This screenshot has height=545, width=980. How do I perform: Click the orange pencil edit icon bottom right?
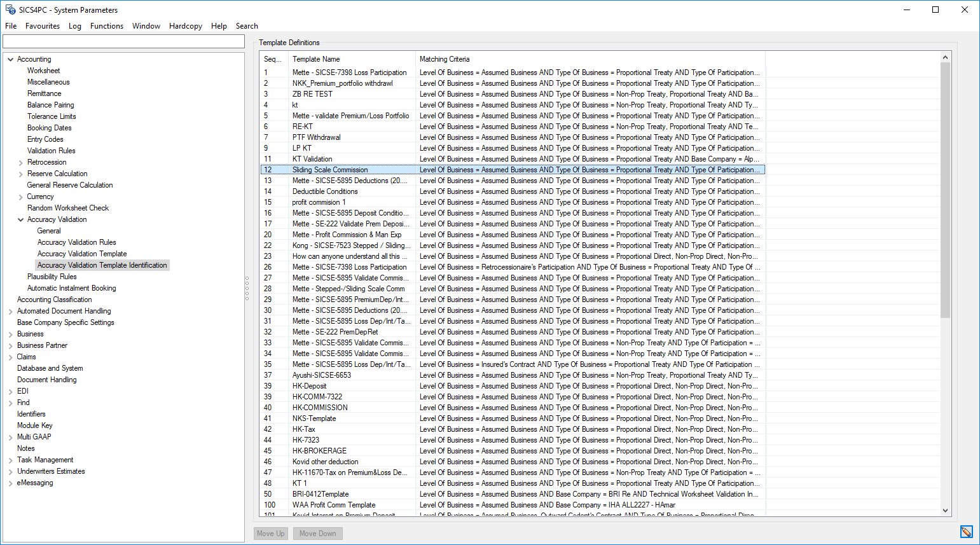pos(967,532)
